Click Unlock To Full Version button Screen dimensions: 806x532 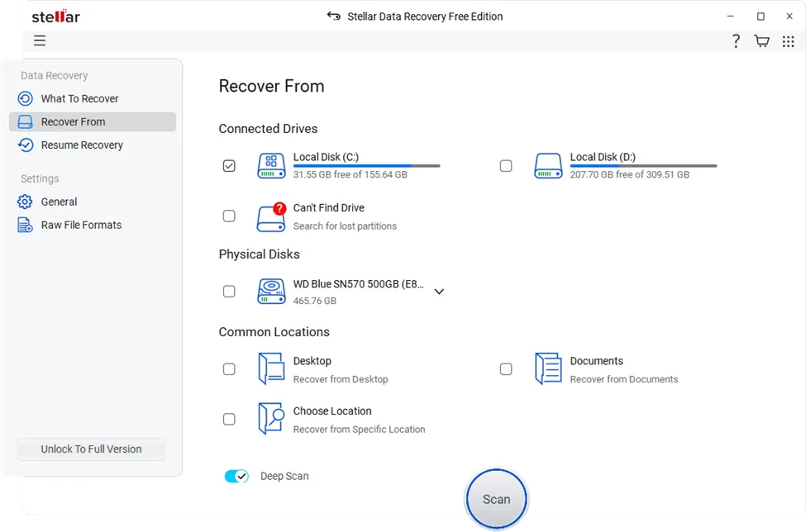[91, 449]
